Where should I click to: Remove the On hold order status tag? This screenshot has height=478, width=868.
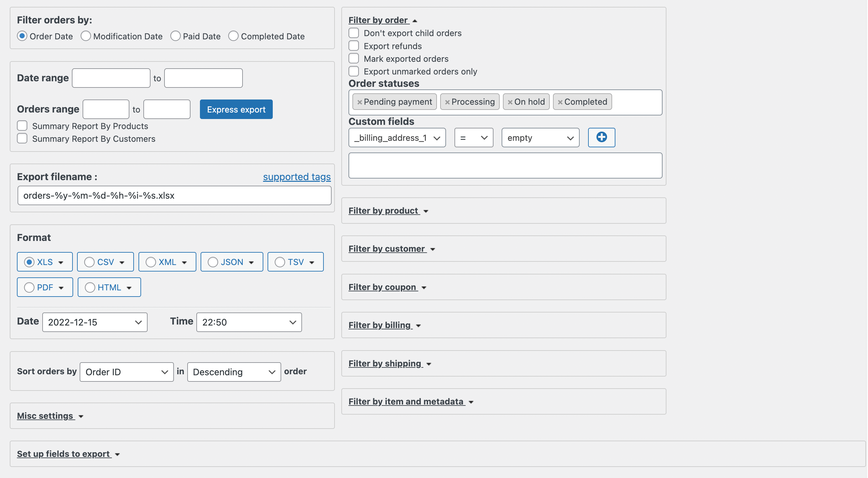510,101
